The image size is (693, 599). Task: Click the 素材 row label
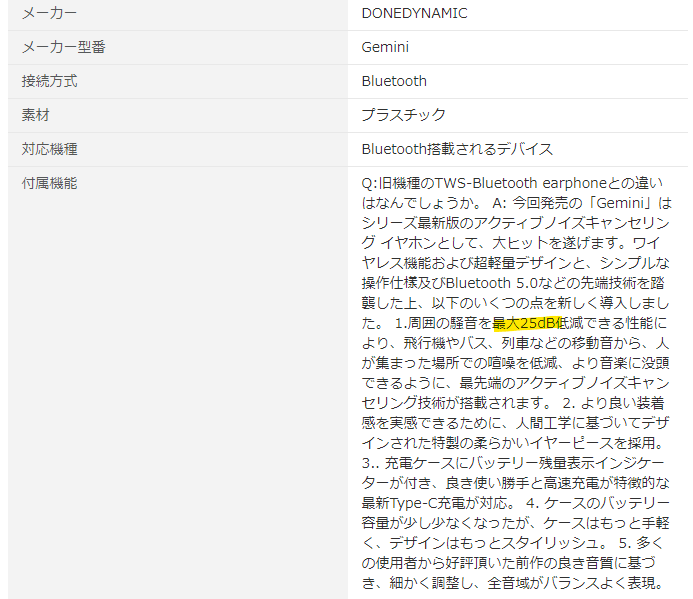[x=35, y=115]
